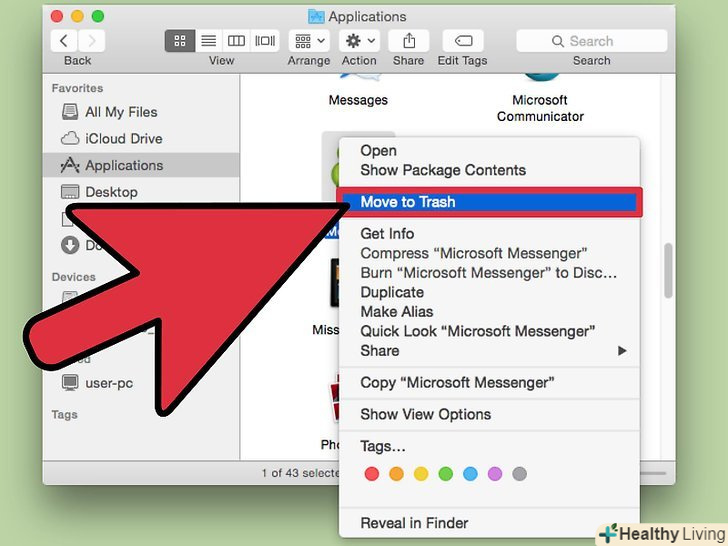Switch to column view

pyautogui.click(x=236, y=41)
